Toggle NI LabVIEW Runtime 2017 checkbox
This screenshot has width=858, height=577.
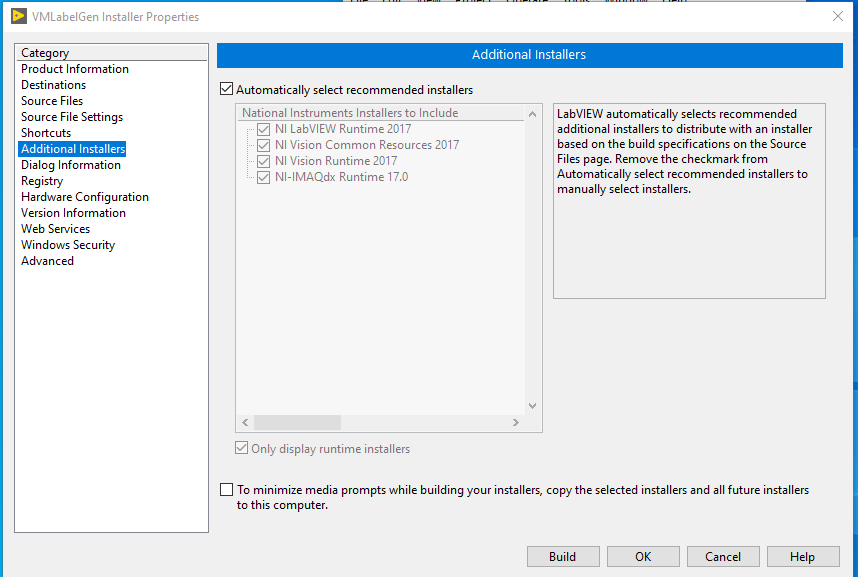(264, 129)
